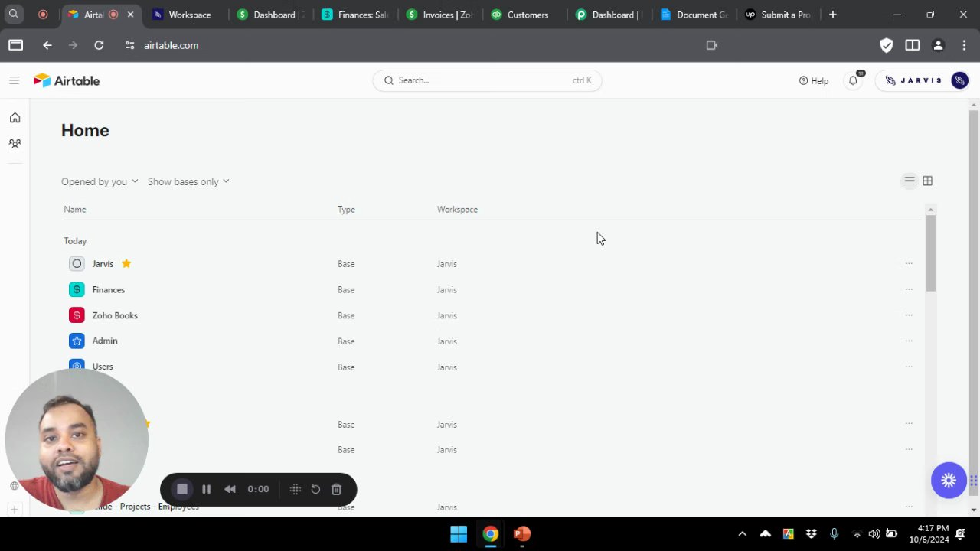
Task: Delete the recording with trash icon
Action: tap(336, 489)
